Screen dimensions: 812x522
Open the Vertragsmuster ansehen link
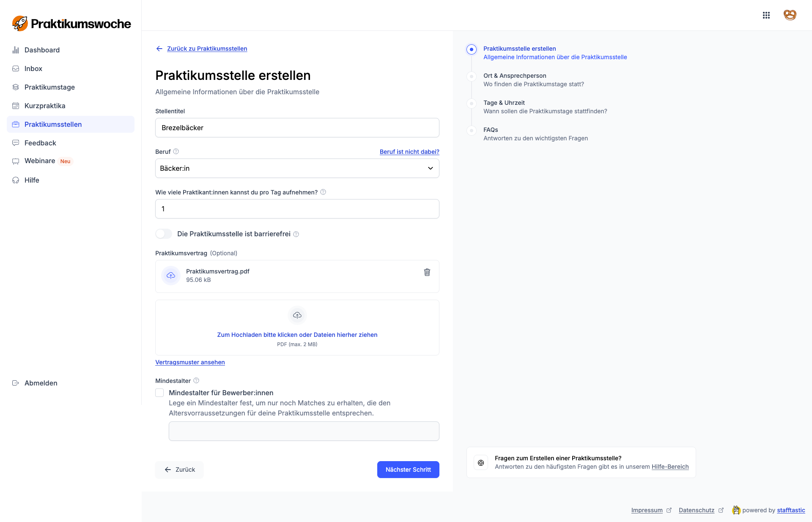pyautogui.click(x=190, y=362)
